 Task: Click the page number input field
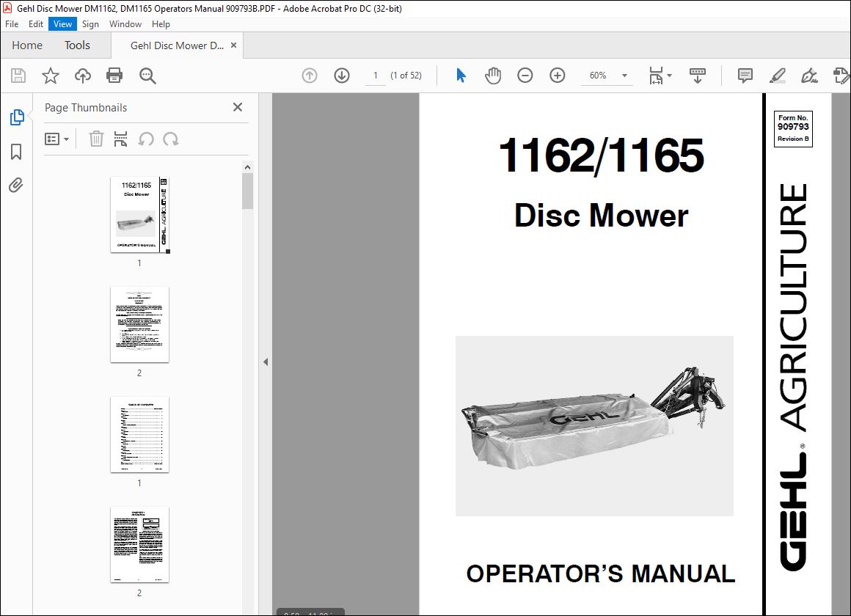click(x=375, y=76)
